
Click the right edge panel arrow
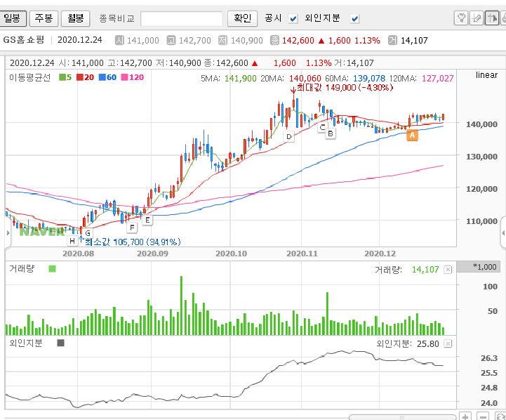point(503,232)
